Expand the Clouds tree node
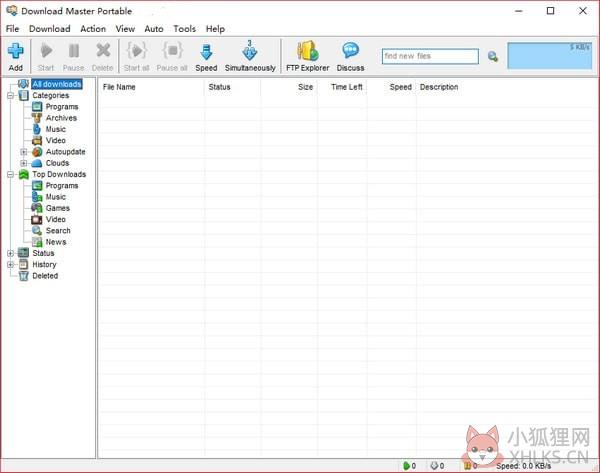Screen dimensions: 600x473 (24, 163)
